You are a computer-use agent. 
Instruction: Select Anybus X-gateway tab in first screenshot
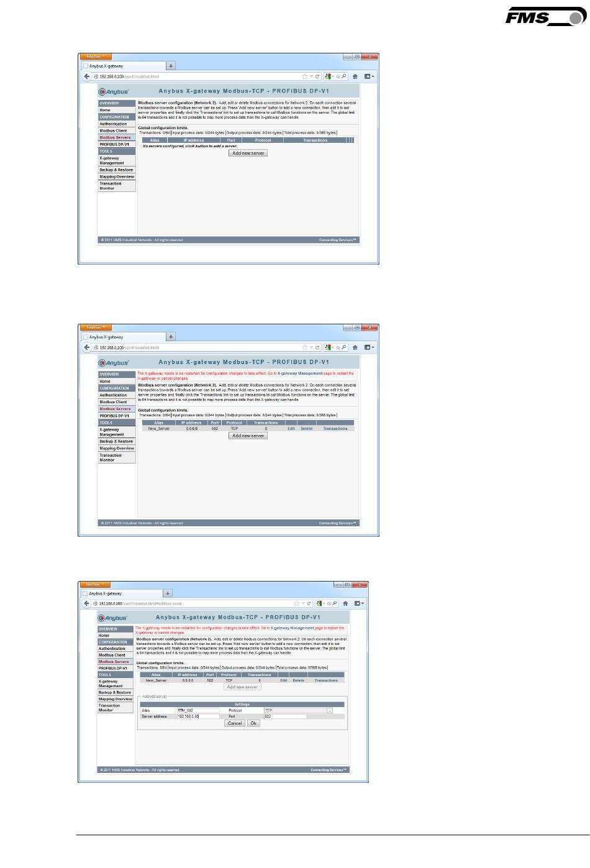tap(124, 66)
